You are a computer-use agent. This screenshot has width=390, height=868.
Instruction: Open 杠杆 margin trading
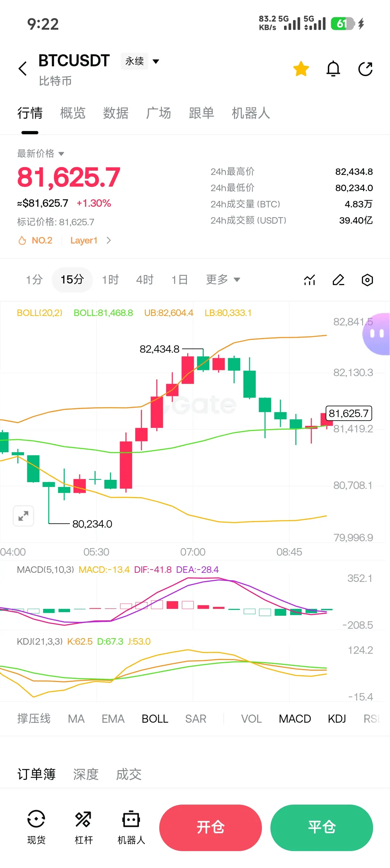pos(84,828)
